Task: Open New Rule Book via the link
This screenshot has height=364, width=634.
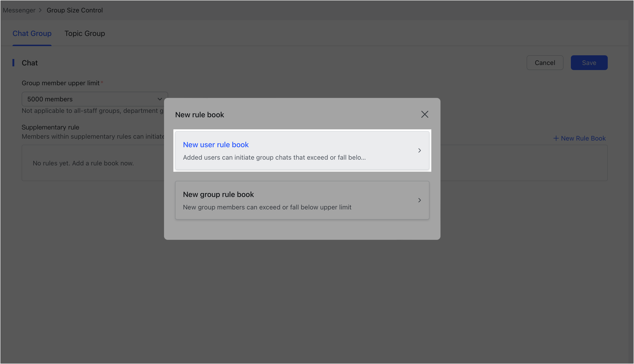Action: (583, 138)
